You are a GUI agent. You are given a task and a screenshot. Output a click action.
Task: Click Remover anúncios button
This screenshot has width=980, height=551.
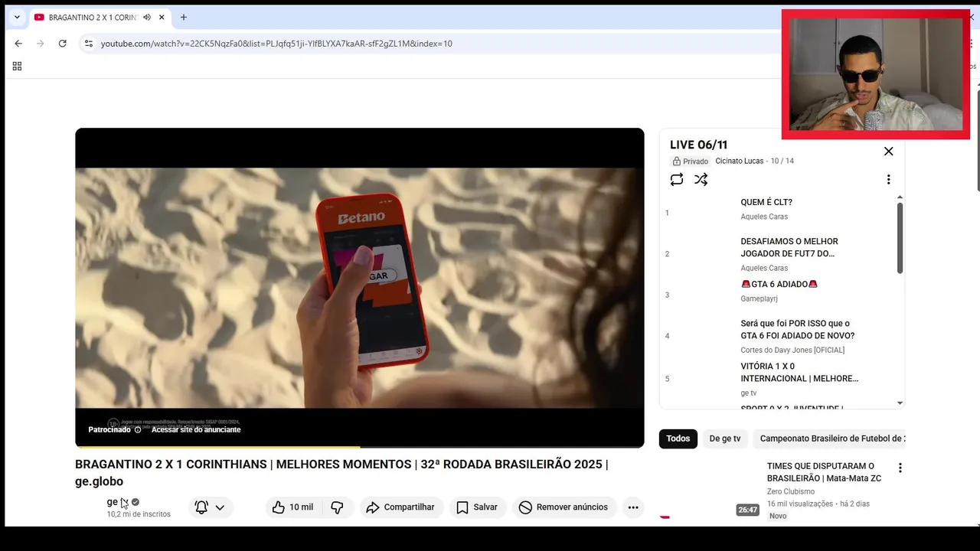pyautogui.click(x=563, y=507)
